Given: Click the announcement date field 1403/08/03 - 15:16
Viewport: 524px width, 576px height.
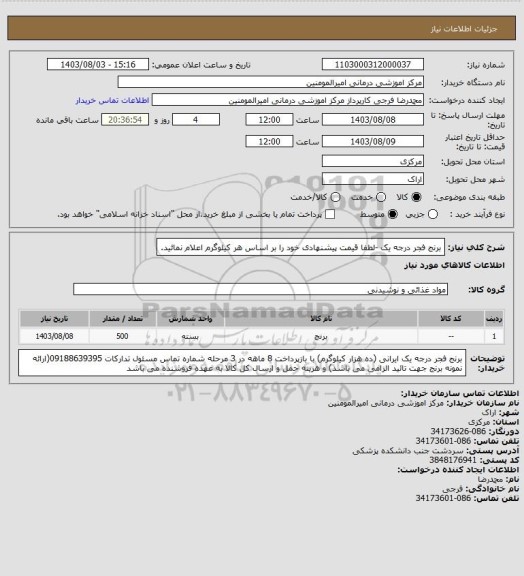Looking at the screenshot, I should tap(98, 64).
